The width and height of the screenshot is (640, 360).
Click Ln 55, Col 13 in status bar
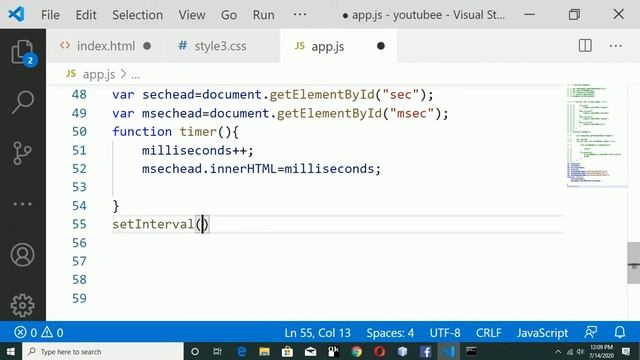point(318,333)
